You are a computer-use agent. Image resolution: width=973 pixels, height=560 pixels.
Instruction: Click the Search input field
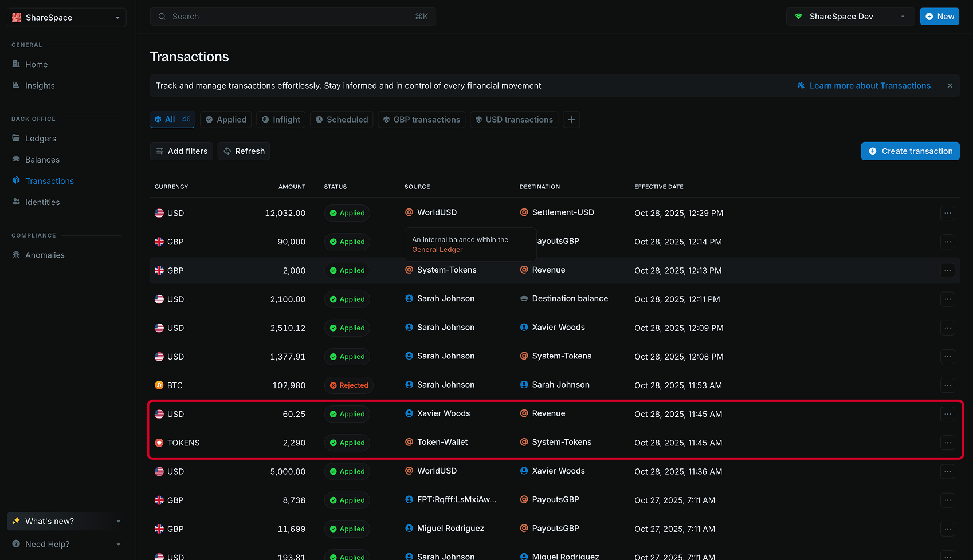[293, 17]
